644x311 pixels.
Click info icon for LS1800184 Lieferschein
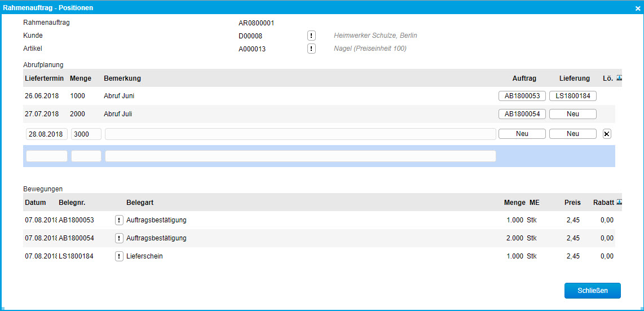119,256
